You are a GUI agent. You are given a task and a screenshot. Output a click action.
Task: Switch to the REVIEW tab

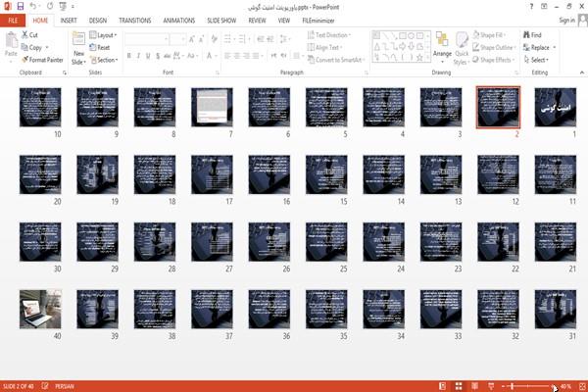point(257,21)
